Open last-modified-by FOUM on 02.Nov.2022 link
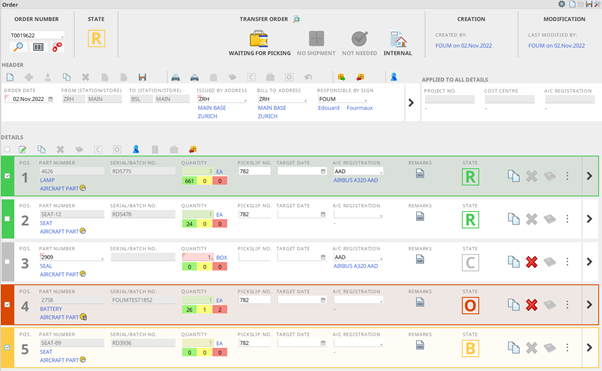 556,45
